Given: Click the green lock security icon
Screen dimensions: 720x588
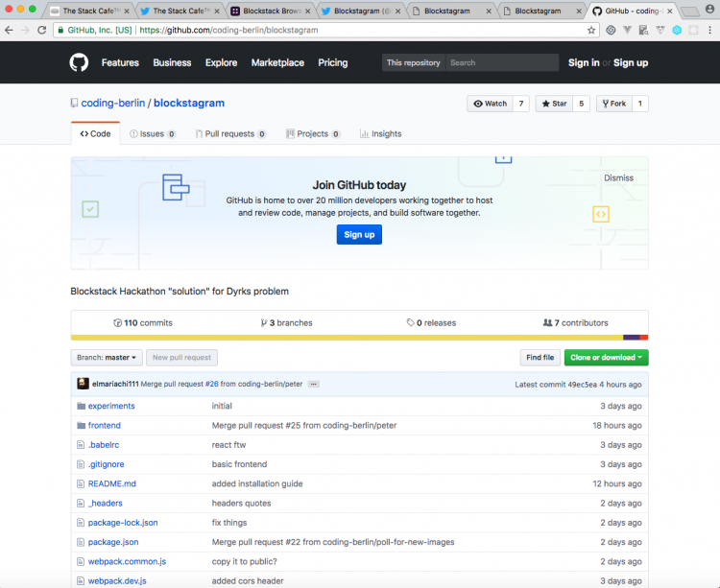Looking at the screenshot, I should (x=60, y=31).
